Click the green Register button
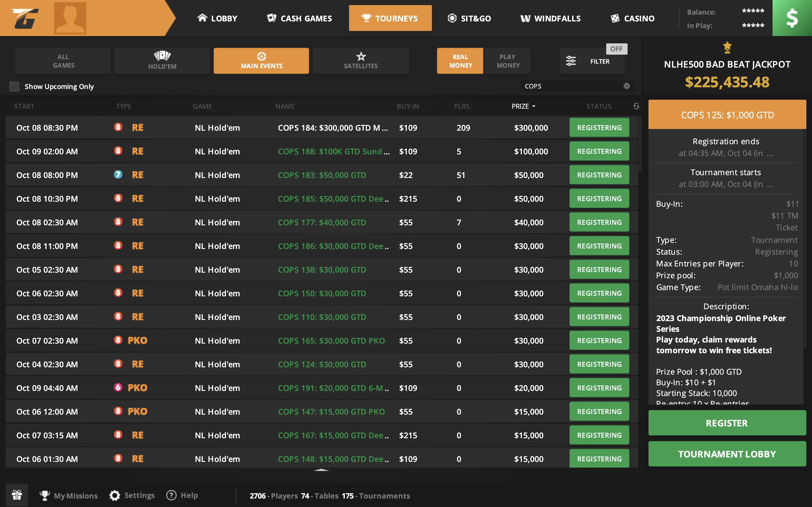The width and height of the screenshot is (812, 507). click(x=727, y=423)
